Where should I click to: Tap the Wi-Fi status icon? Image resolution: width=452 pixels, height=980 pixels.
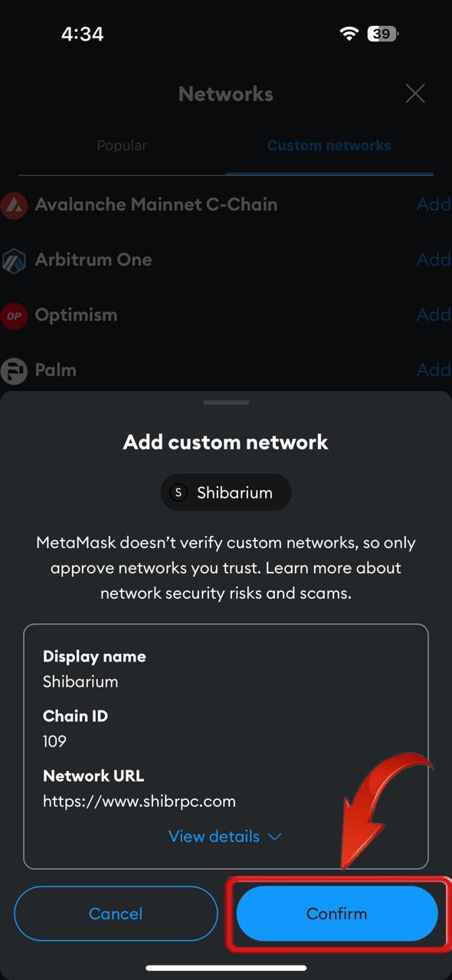pos(350,34)
